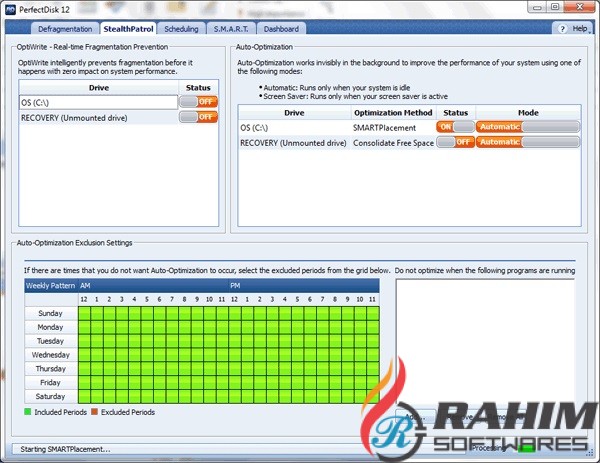600x463 pixels.
Task: Minimize the PerfectDisk window
Action: point(537,7)
